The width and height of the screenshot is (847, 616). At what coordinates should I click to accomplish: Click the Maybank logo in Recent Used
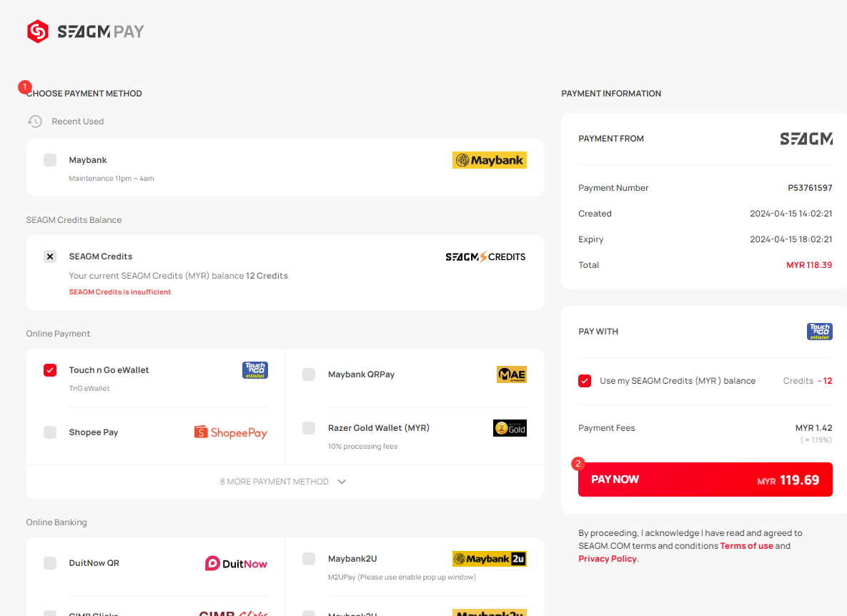point(490,160)
